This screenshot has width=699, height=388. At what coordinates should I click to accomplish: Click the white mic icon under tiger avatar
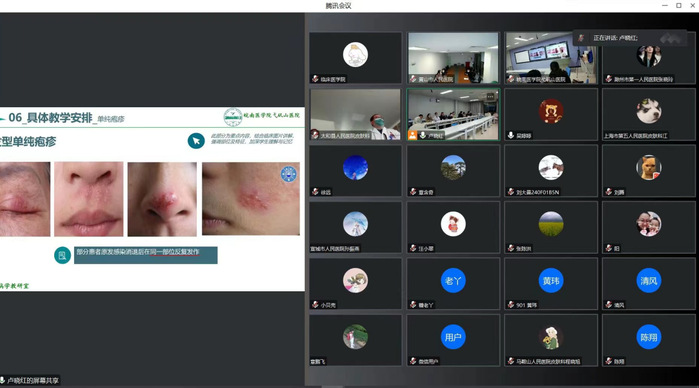[x=511, y=135]
